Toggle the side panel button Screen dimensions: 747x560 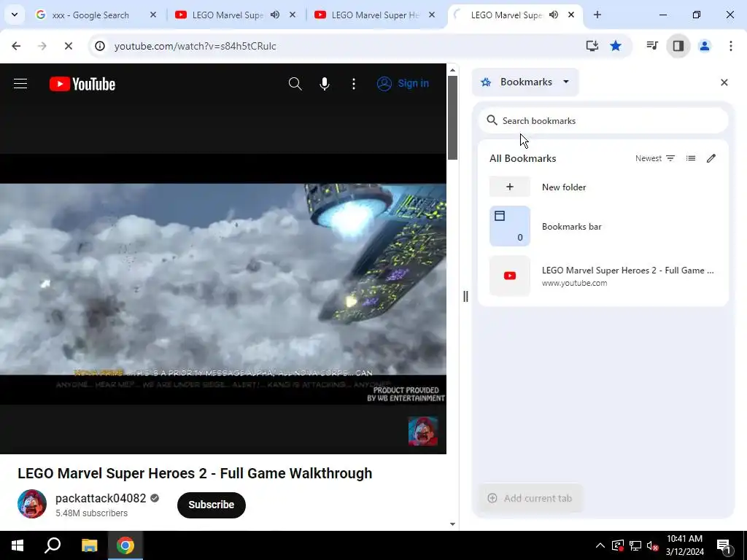678,46
